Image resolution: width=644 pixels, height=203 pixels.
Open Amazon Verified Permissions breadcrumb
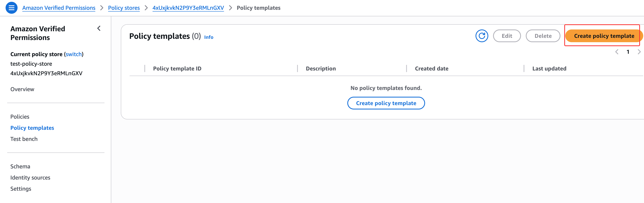(x=59, y=8)
